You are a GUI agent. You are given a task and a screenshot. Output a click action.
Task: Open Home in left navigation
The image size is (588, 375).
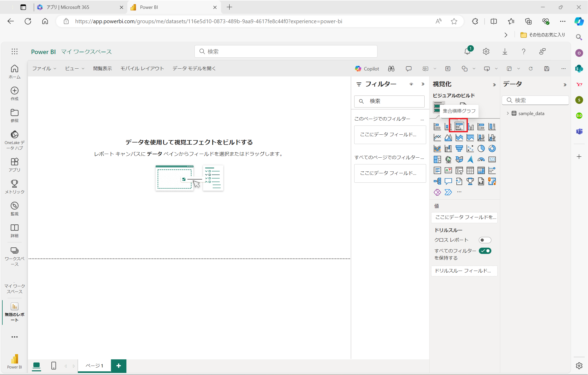[x=14, y=72]
